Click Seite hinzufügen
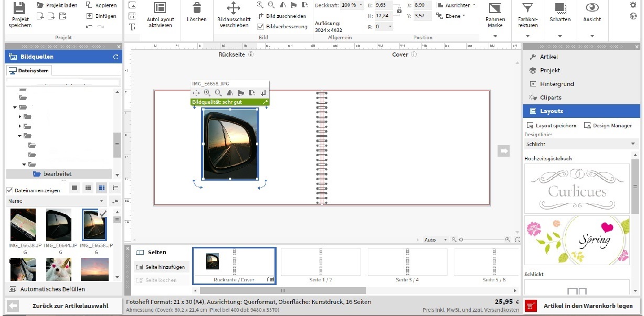 tap(160, 267)
